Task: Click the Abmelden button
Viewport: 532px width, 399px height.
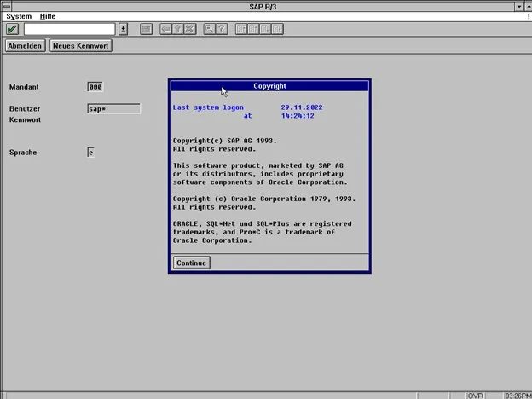Action: point(25,46)
